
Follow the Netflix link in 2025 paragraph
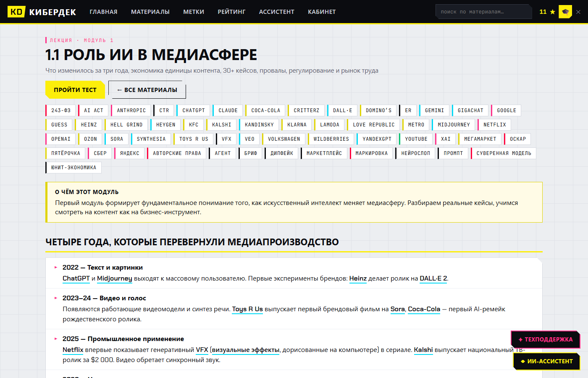pyautogui.click(x=73, y=350)
